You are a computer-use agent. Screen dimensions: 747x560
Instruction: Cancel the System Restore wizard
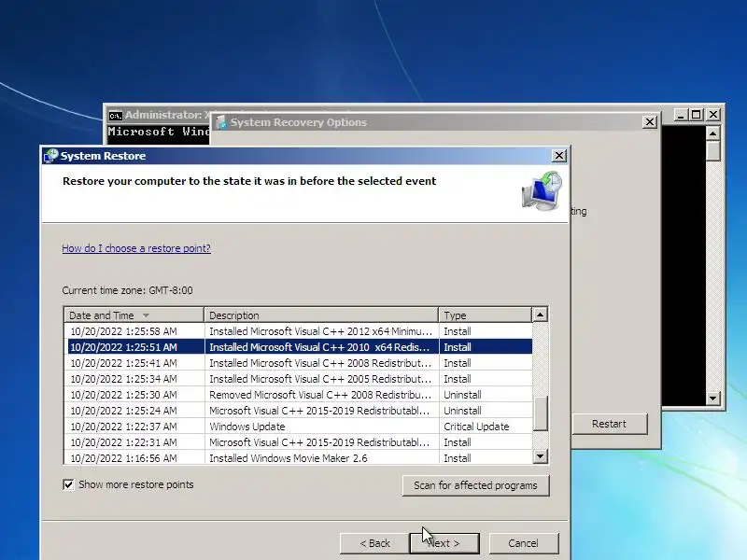tap(523, 543)
